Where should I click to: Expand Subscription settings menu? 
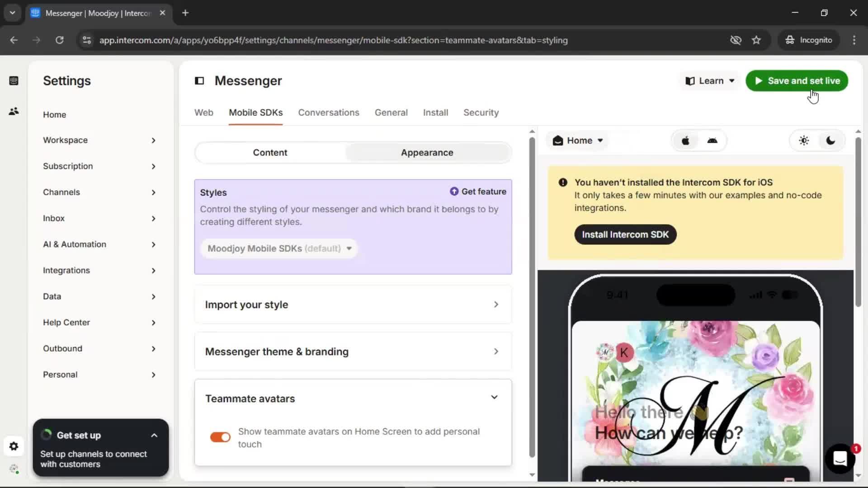pyautogui.click(x=99, y=166)
